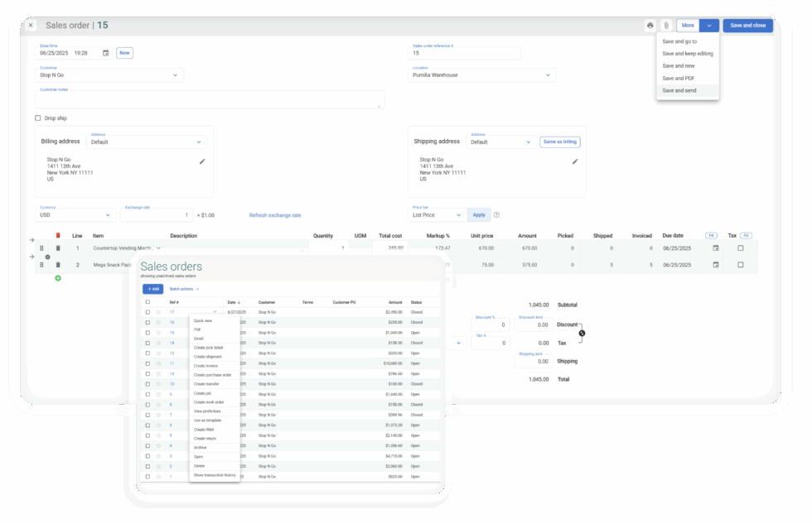This screenshot has height=524, width=812.
Task: Click the Customer notes text field
Action: tap(207, 99)
